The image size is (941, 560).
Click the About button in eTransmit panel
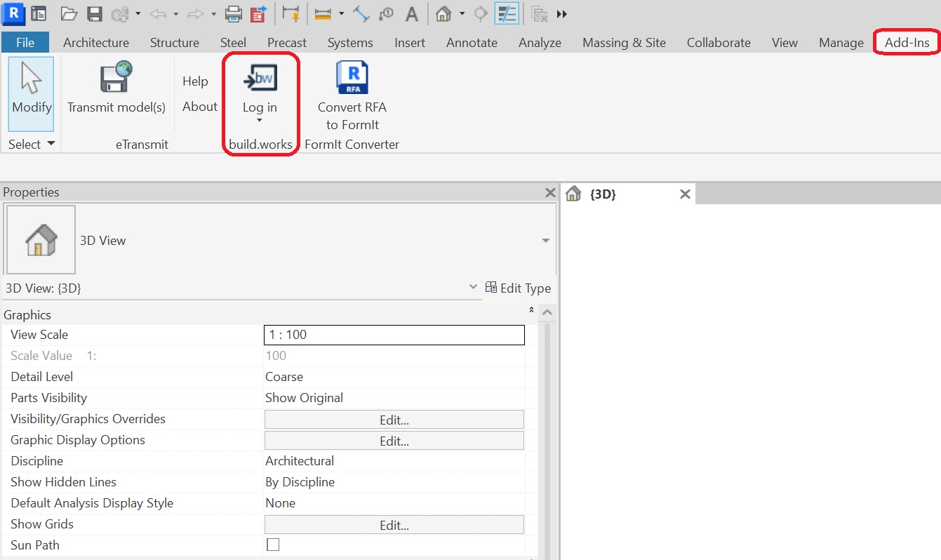click(x=200, y=107)
